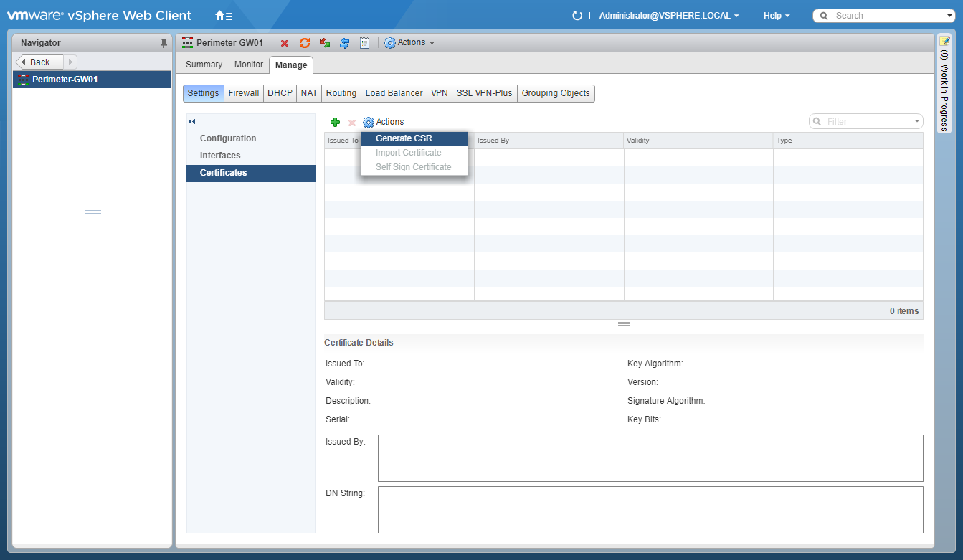Click the red X delete icon beside Perimeter-GW01
963x560 pixels.
(x=285, y=43)
